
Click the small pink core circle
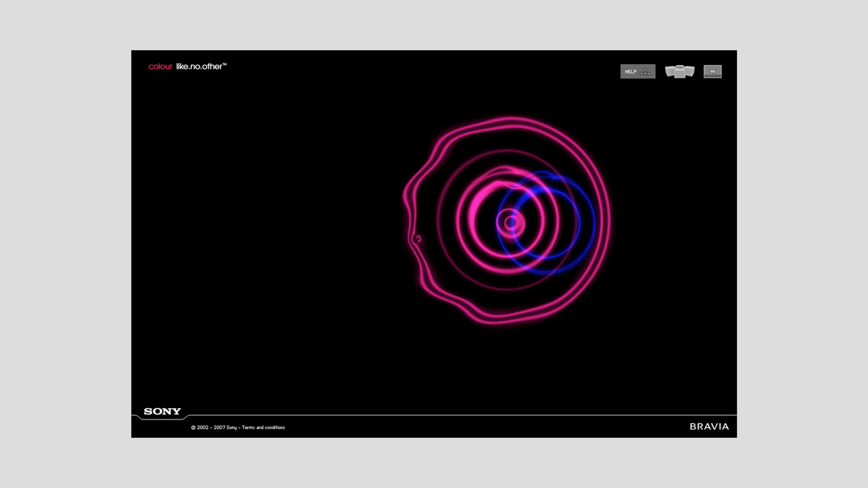[511, 223]
